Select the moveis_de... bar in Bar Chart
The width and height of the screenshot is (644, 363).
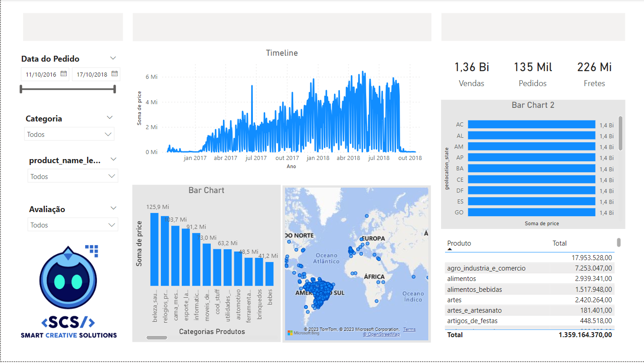[207, 265]
